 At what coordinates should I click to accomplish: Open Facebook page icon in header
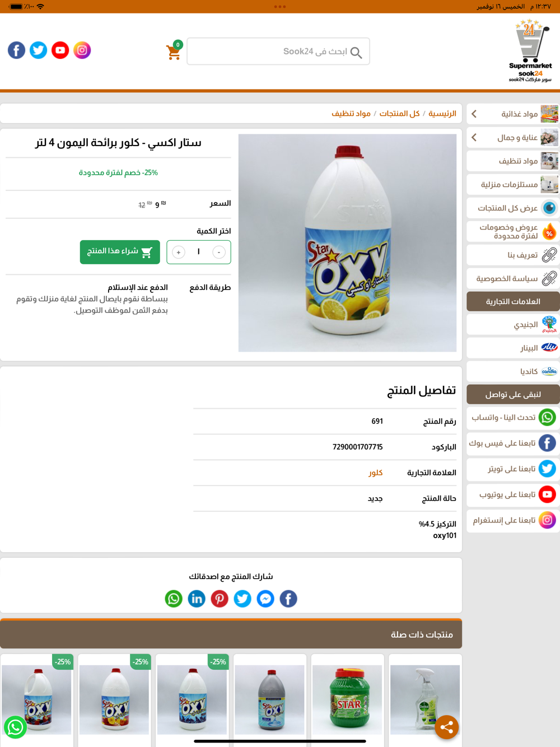pyautogui.click(x=16, y=50)
